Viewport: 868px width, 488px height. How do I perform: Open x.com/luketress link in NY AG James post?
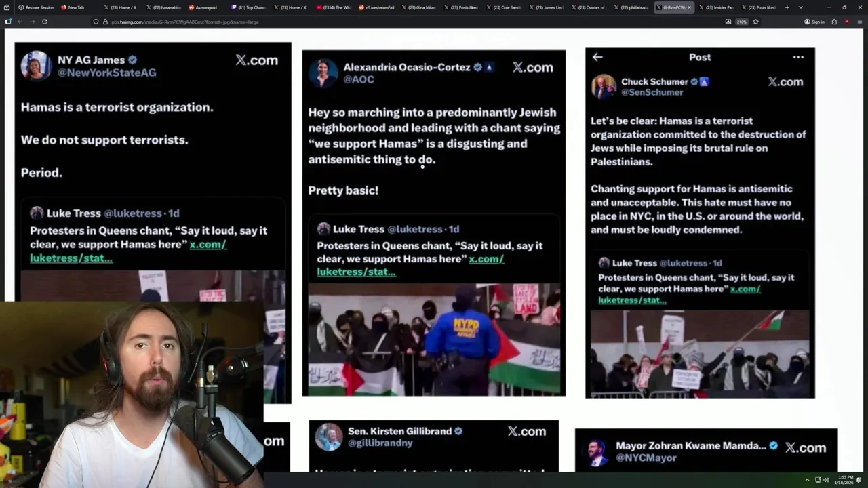128,251
